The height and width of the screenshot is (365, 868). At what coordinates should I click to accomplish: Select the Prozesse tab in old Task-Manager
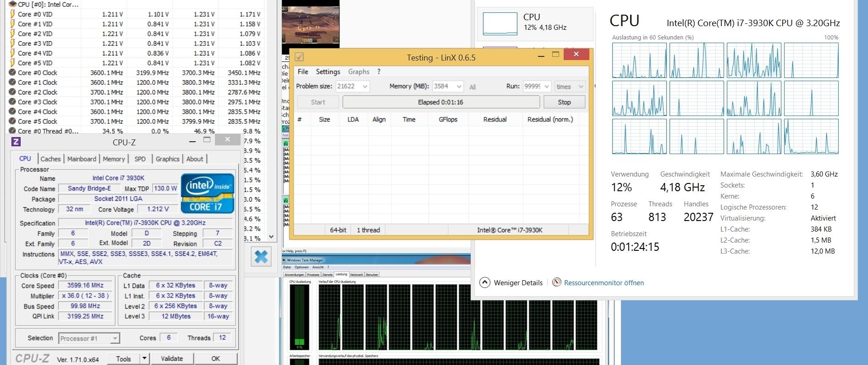pos(313,275)
